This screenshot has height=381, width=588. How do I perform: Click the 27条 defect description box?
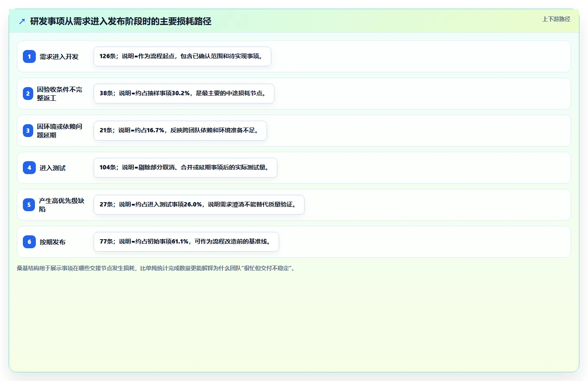coord(199,205)
